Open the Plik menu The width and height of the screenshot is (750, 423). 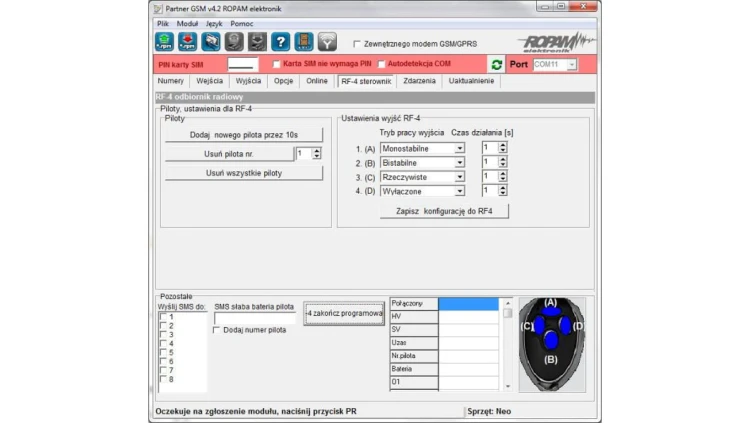point(163,23)
